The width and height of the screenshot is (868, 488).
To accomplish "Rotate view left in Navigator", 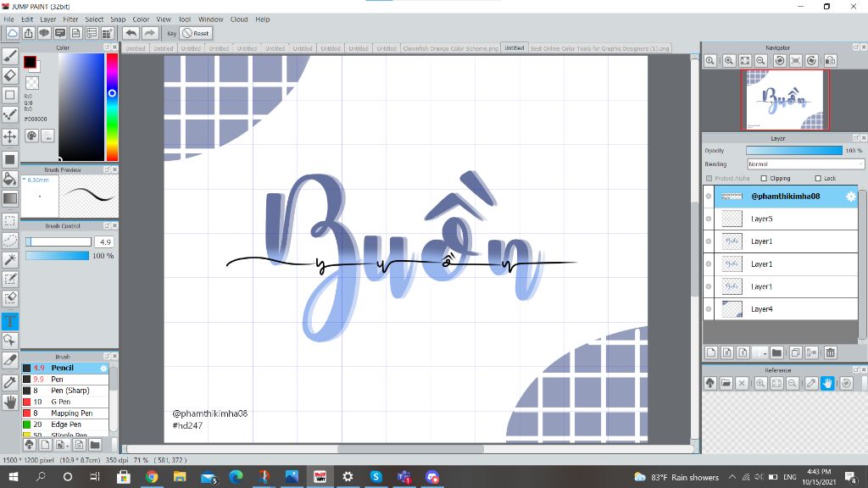I will 780,61.
